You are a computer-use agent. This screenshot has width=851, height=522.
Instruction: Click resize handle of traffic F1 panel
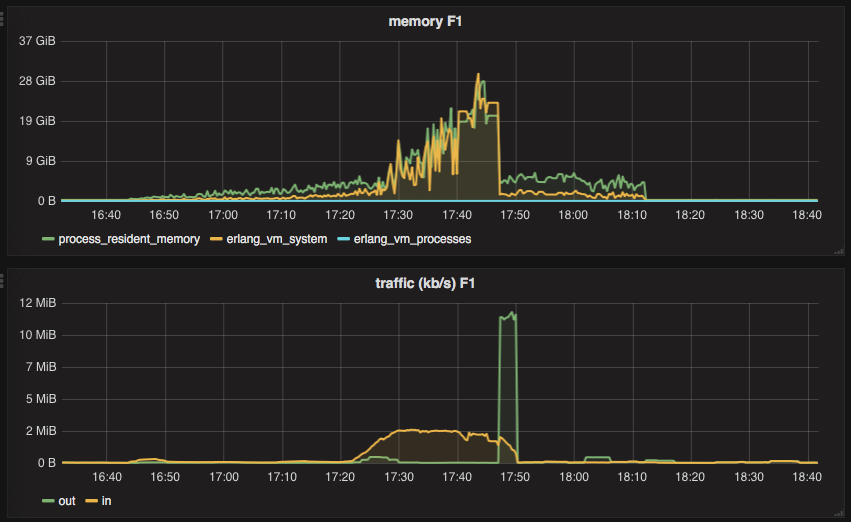coord(838,513)
